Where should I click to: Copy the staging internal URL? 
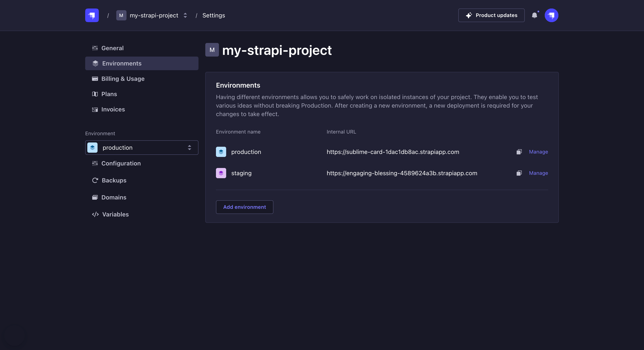tap(519, 173)
